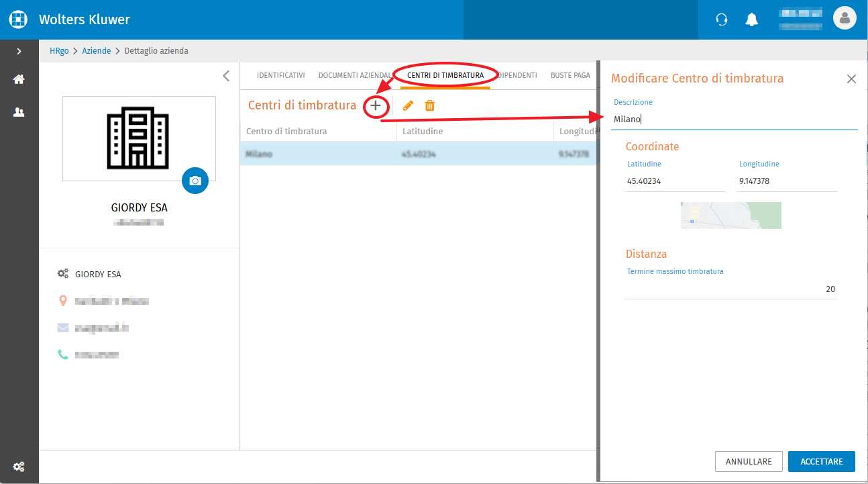The height and width of the screenshot is (484, 868).
Task: Open the user profile avatar
Action: click(x=845, y=18)
